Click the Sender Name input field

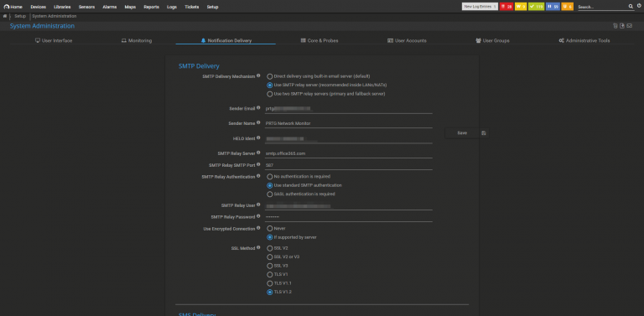[x=349, y=123]
